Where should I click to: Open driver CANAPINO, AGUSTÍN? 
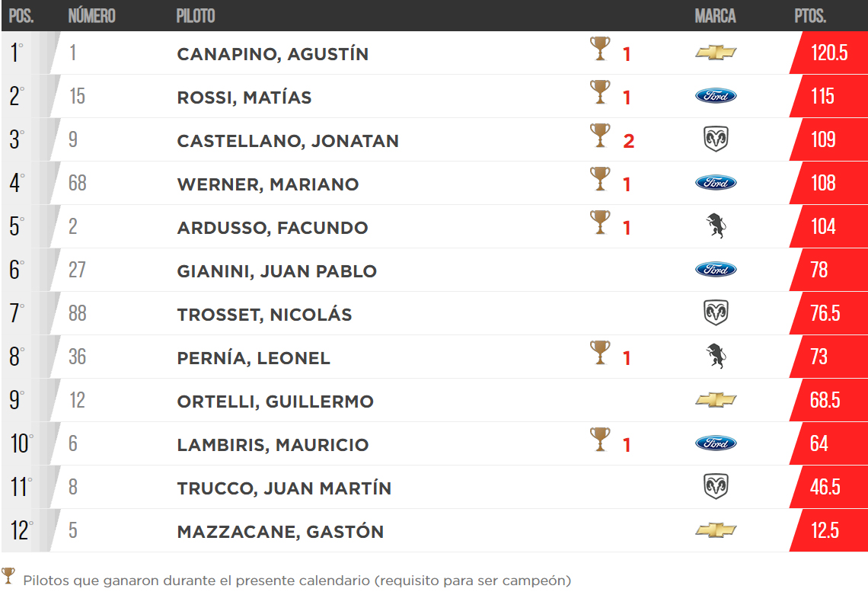(x=273, y=54)
